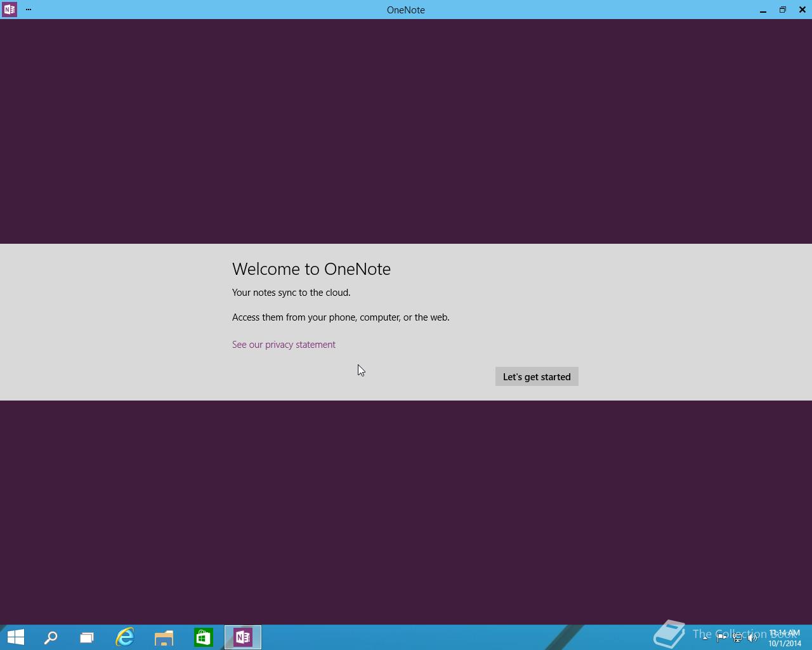812x650 pixels.
Task: Open the taskbar clock showing 10/1/2014
Action: 785,638
